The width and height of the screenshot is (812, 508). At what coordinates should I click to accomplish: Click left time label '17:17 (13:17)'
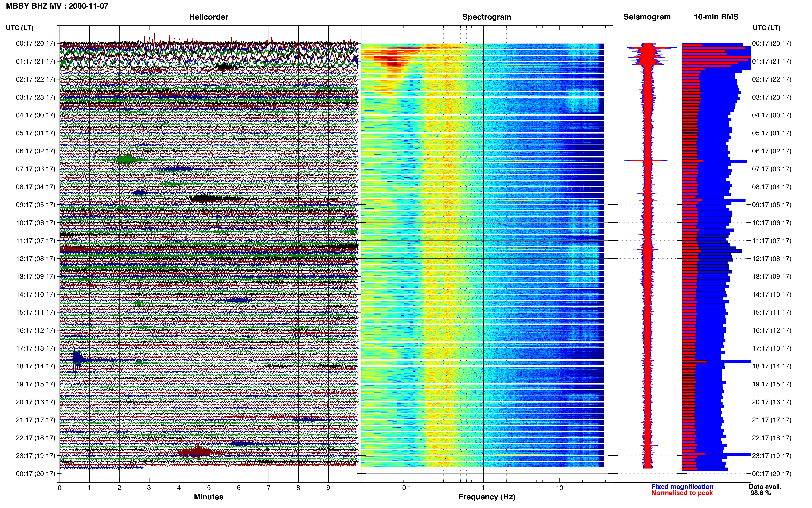35,348
